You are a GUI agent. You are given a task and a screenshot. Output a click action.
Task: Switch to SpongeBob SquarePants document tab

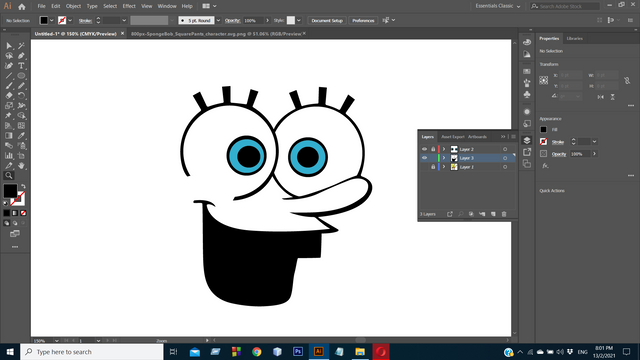pyautogui.click(x=216, y=34)
